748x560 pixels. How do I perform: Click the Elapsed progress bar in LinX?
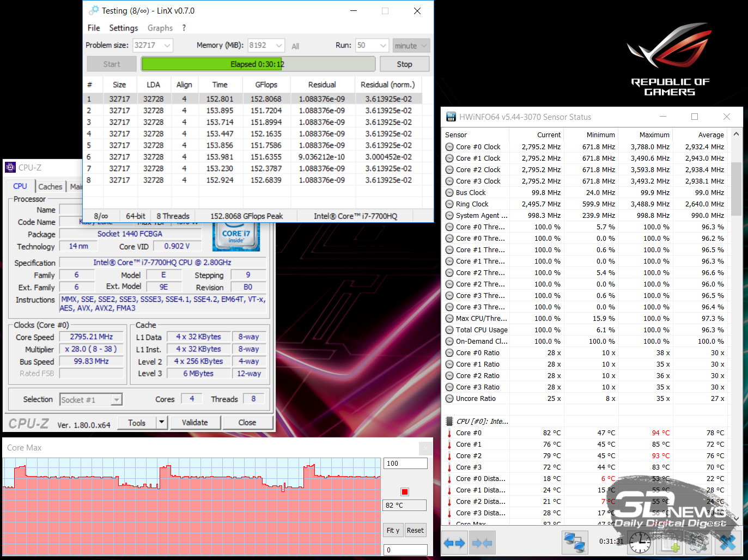(x=258, y=64)
